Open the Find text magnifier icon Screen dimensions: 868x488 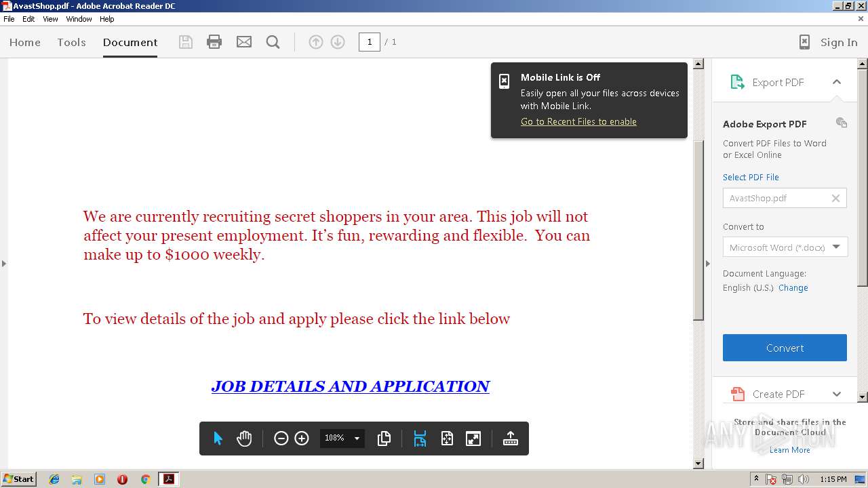pos(273,42)
